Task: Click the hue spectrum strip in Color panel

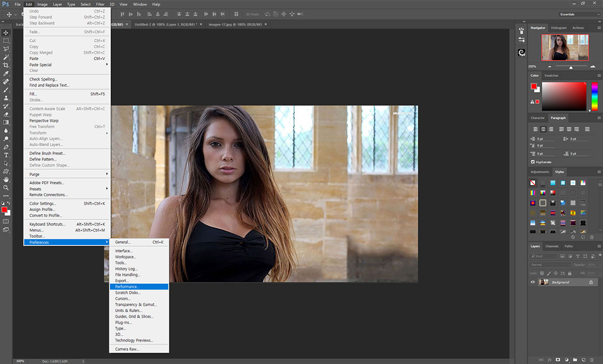Action: [595, 96]
